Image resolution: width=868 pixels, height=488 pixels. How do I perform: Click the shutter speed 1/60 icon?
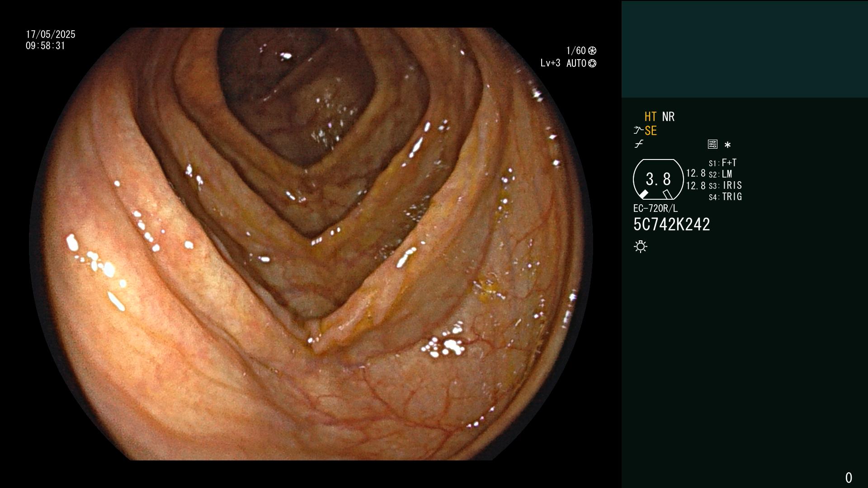[592, 51]
